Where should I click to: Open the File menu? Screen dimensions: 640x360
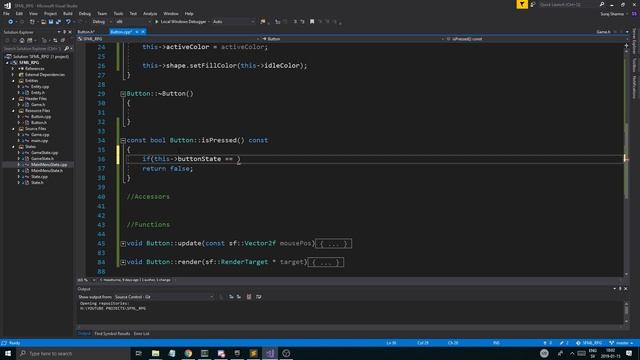[6, 13]
